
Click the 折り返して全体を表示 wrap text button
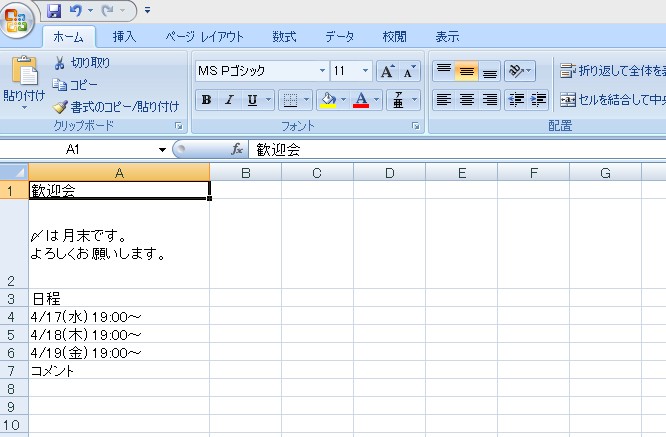tap(612, 71)
